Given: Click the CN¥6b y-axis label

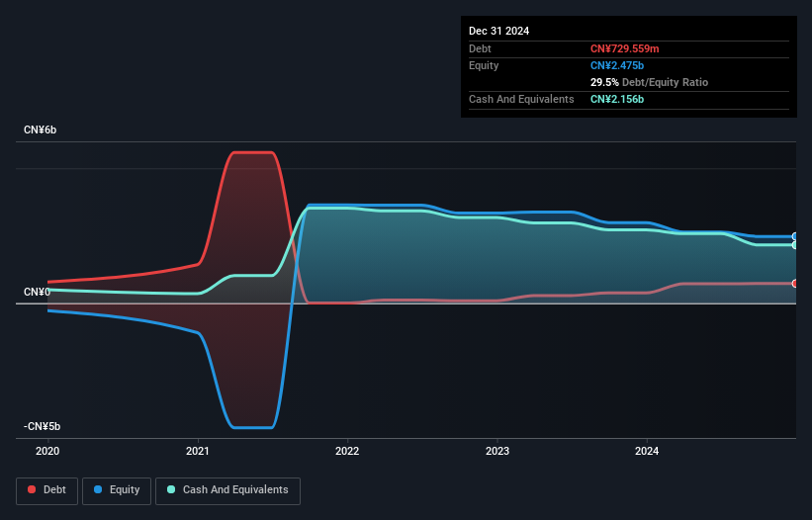Looking at the screenshot, I should click(40, 130).
